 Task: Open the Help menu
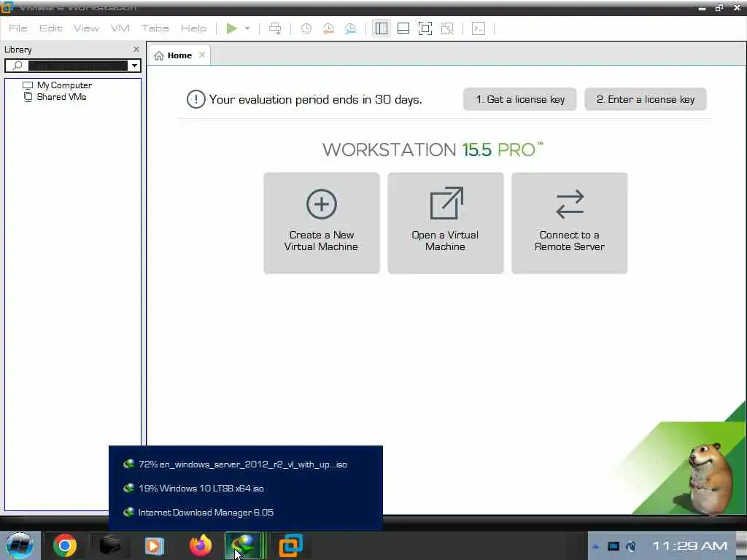tap(193, 28)
